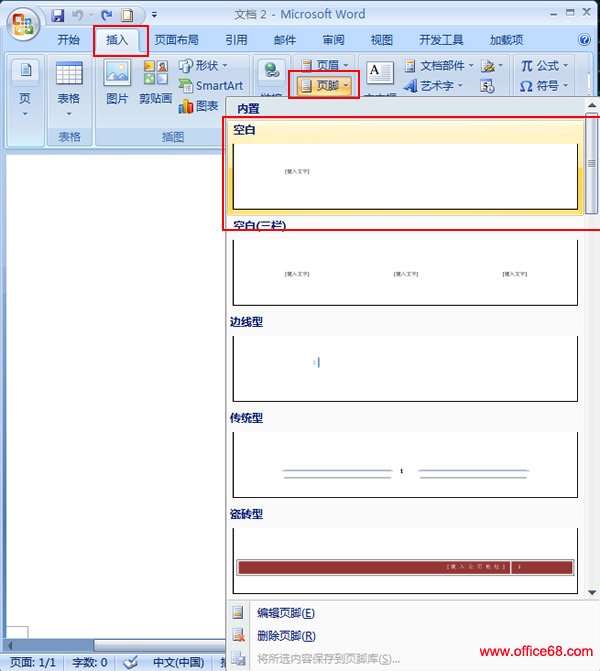Open Word Help question mark icon
The image size is (600, 671).
pos(584,40)
